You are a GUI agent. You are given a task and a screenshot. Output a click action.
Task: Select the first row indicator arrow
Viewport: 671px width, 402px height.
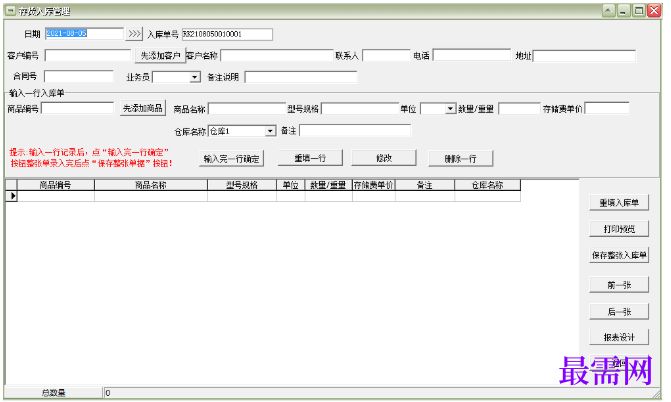click(11, 196)
